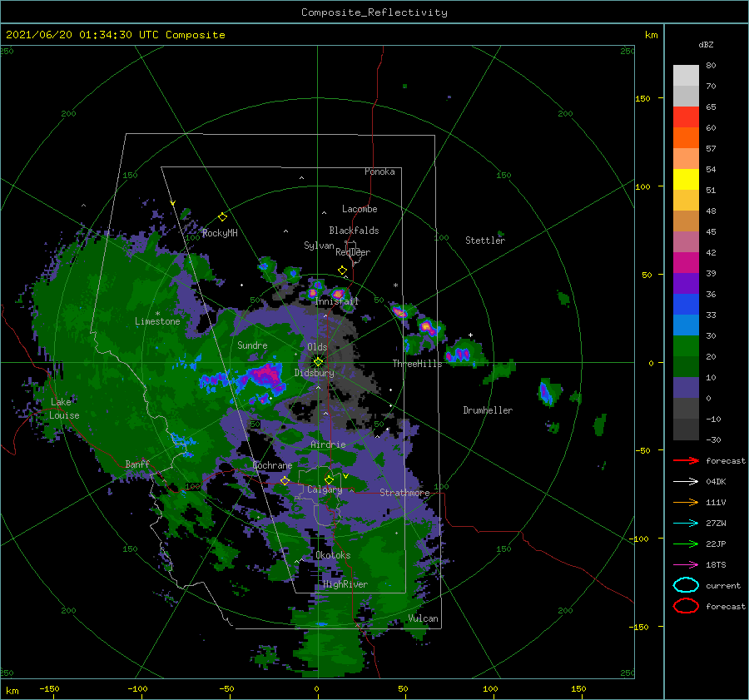
Task: Click the Lake Louise label
Action: point(64,409)
